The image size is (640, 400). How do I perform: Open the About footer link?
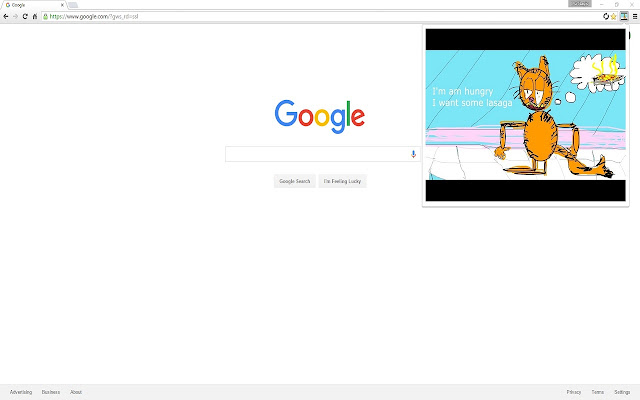pos(76,392)
